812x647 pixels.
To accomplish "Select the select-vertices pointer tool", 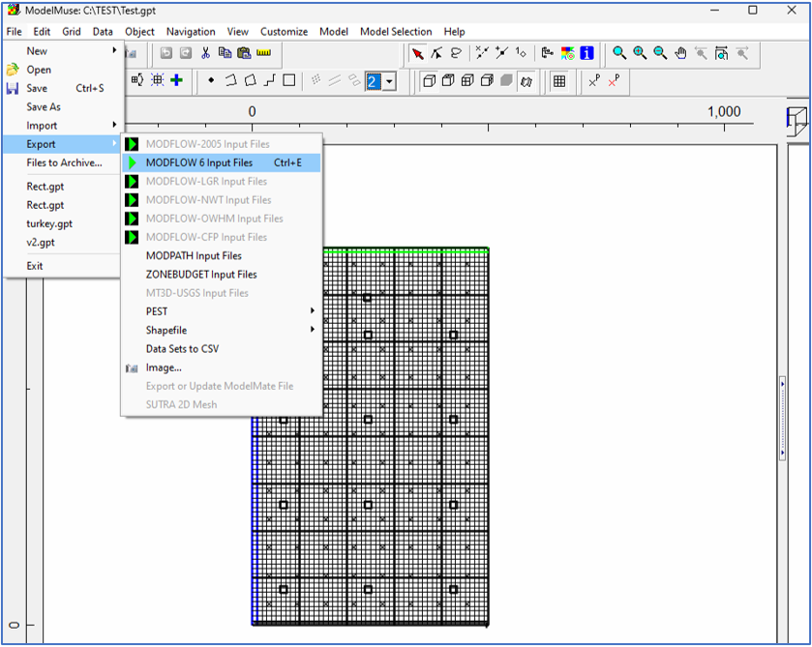I will [x=436, y=53].
